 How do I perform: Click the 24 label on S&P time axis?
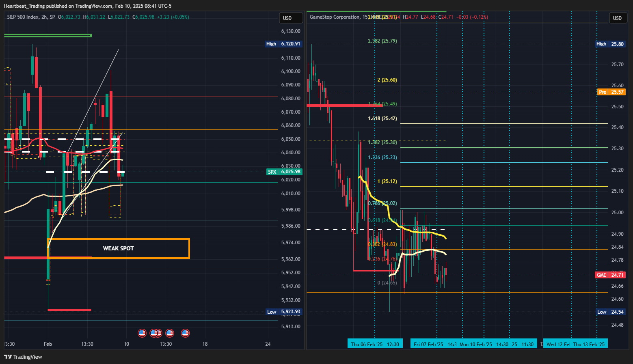tap(268, 344)
